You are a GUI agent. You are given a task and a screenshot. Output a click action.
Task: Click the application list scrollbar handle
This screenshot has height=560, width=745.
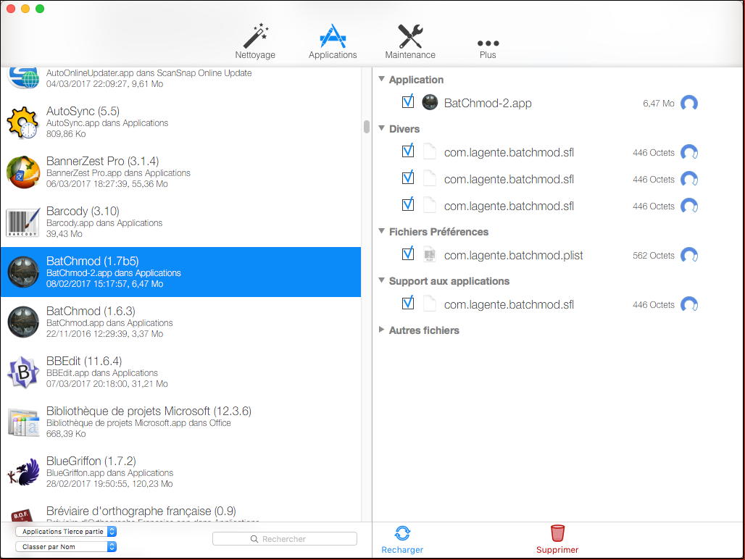click(x=366, y=126)
